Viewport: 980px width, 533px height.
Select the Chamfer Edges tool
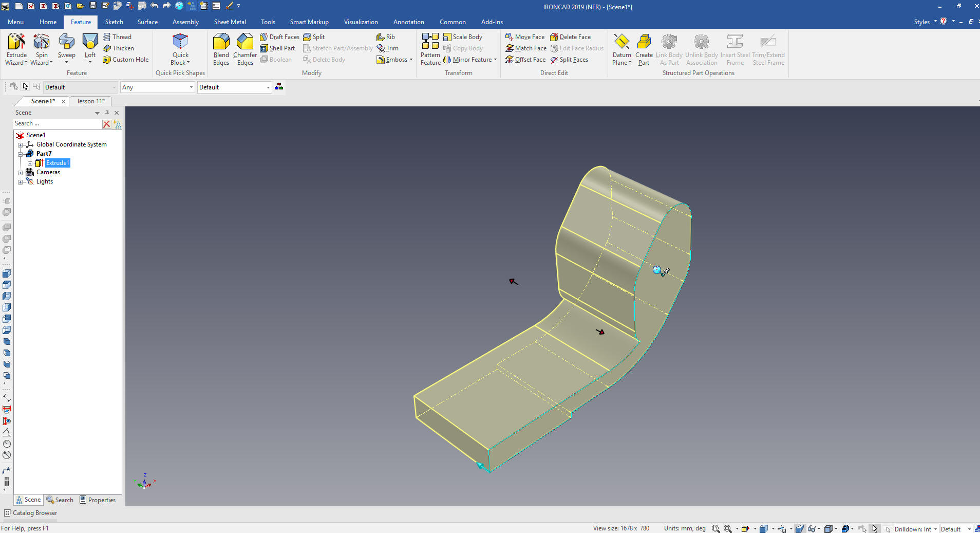click(245, 49)
